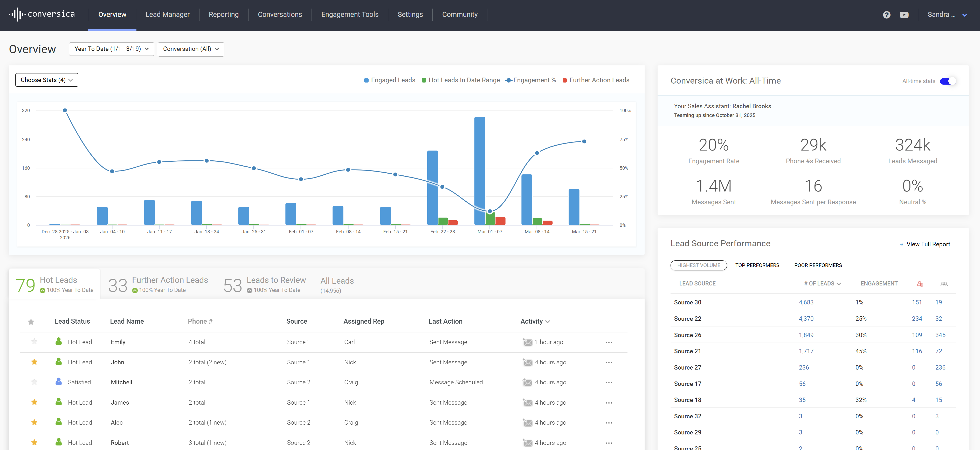Star the lead Emily as favorite
This screenshot has height=450, width=980.
tap(34, 342)
